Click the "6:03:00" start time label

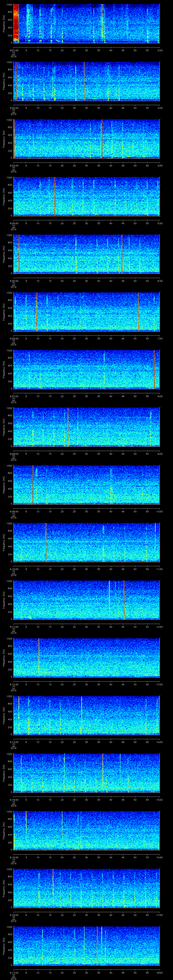pos(14,166)
